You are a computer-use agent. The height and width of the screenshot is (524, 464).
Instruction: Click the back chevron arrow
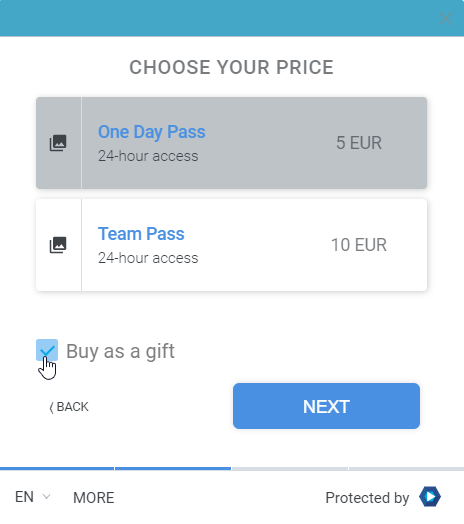tap(51, 408)
